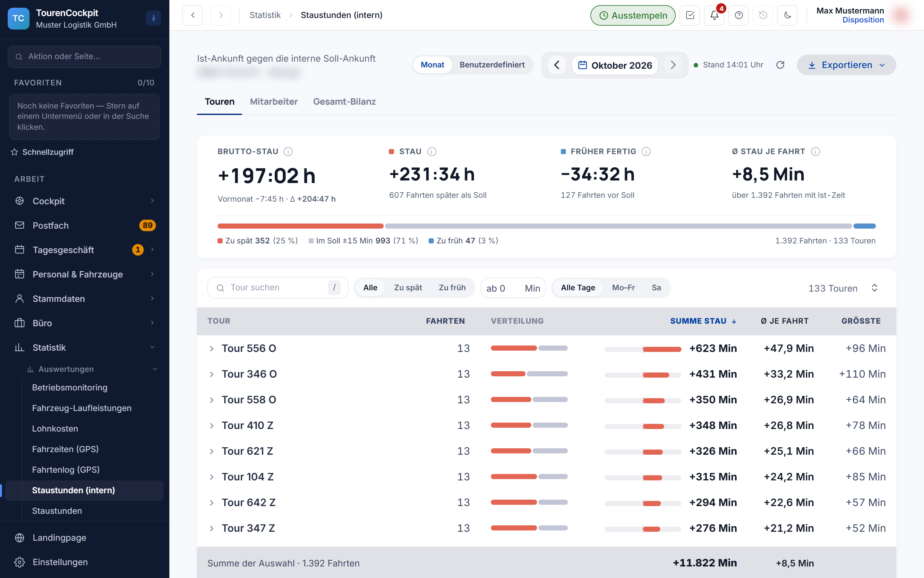
Task: Select the Benutzerdefiniert period toggle
Action: pyautogui.click(x=492, y=65)
